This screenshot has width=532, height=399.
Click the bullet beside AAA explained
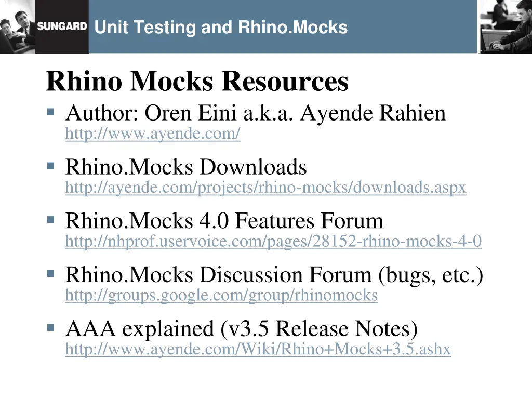pos(51,328)
